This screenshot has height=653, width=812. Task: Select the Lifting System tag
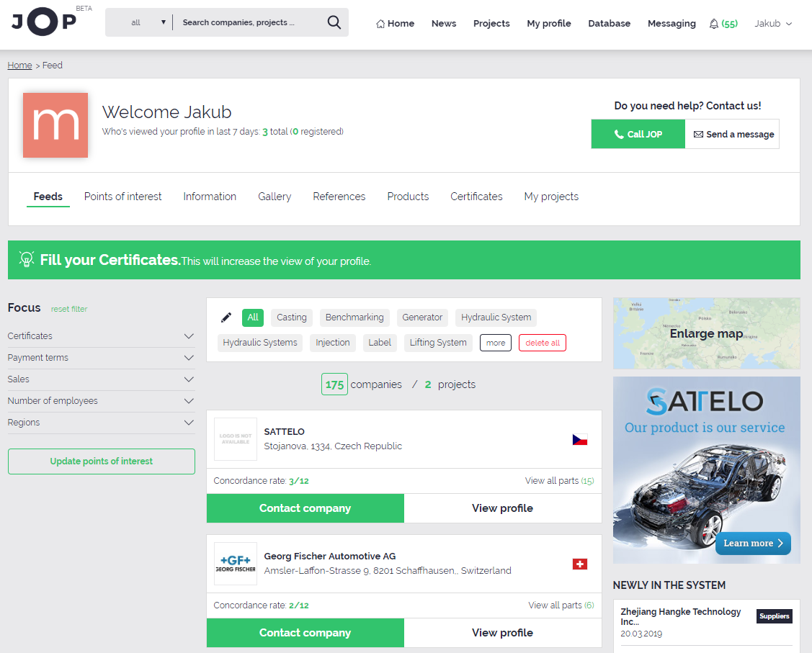(438, 343)
